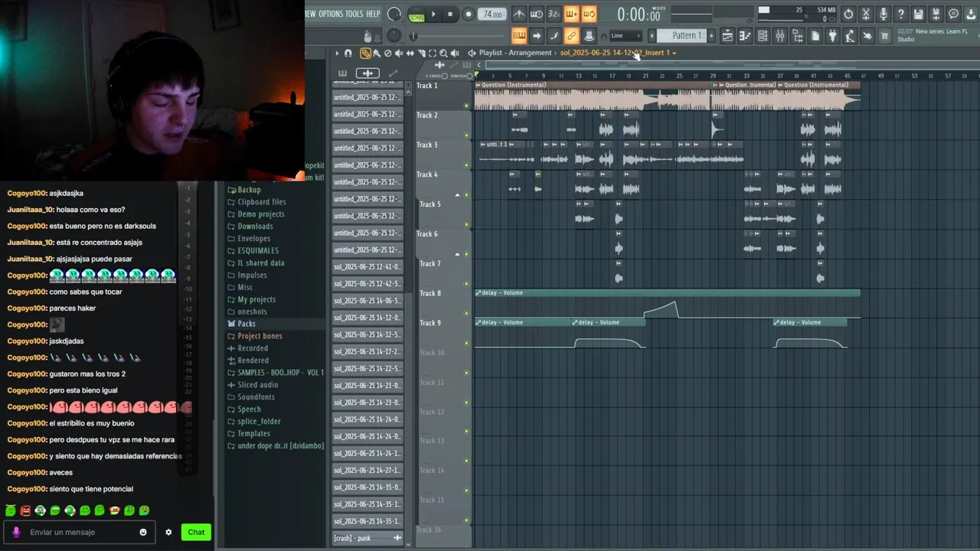Expand the splice_folder in browser
Viewport: 980px width, 551px height.
259,422
